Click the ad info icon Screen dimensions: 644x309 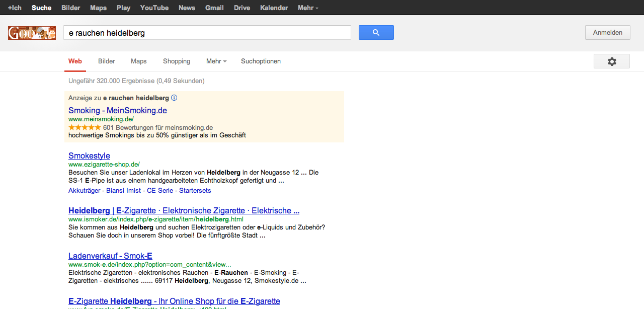tap(174, 98)
